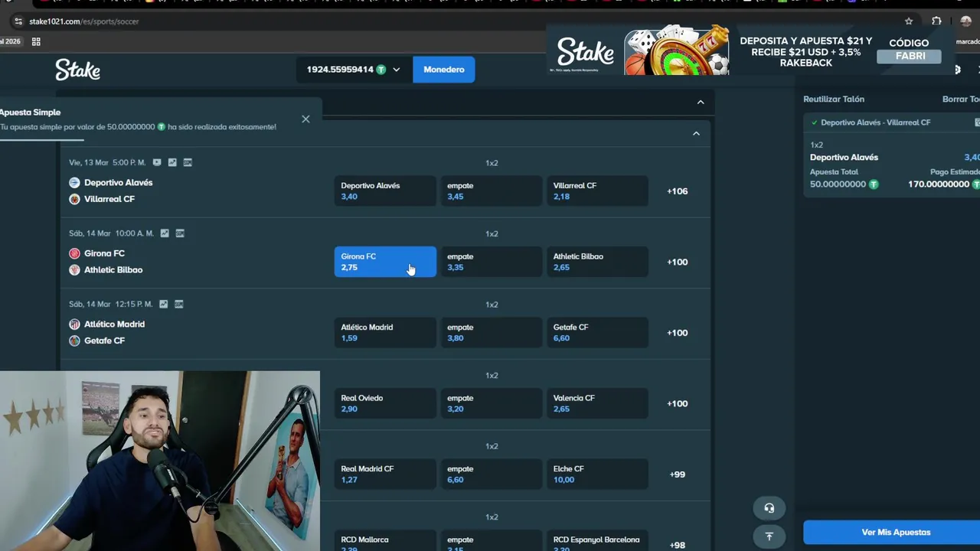This screenshot has height=551, width=980.
Task: Click Reutilizar Talón in bet slip
Action: [833, 99]
